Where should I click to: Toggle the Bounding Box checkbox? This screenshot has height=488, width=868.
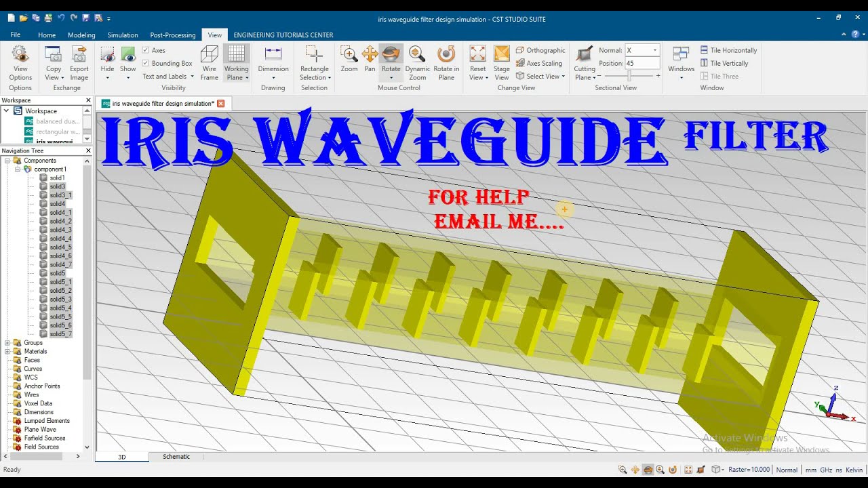pyautogui.click(x=145, y=63)
